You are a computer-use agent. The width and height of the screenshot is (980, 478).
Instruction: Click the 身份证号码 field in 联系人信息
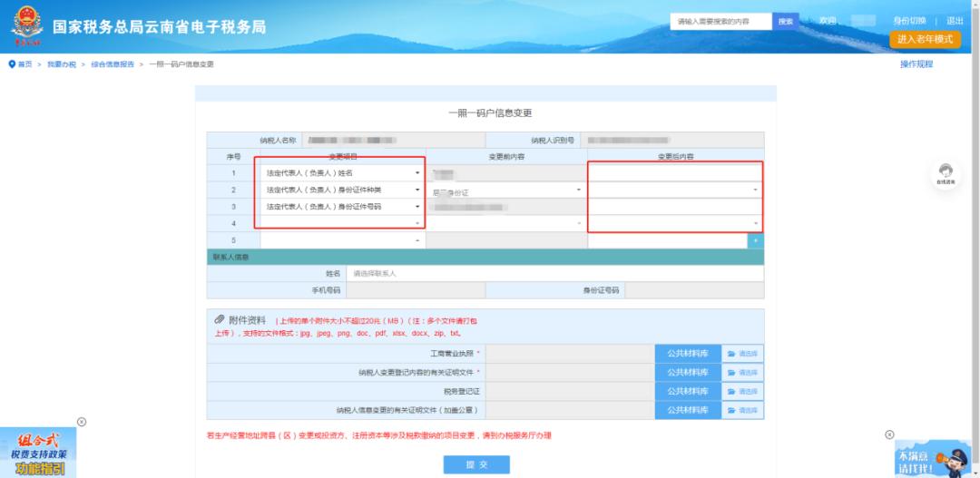(x=694, y=290)
